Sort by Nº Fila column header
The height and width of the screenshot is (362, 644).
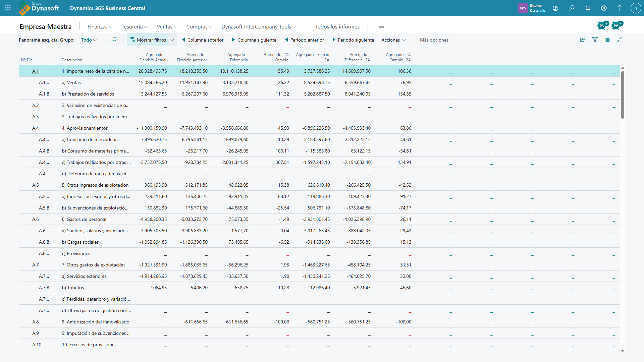[x=27, y=60]
